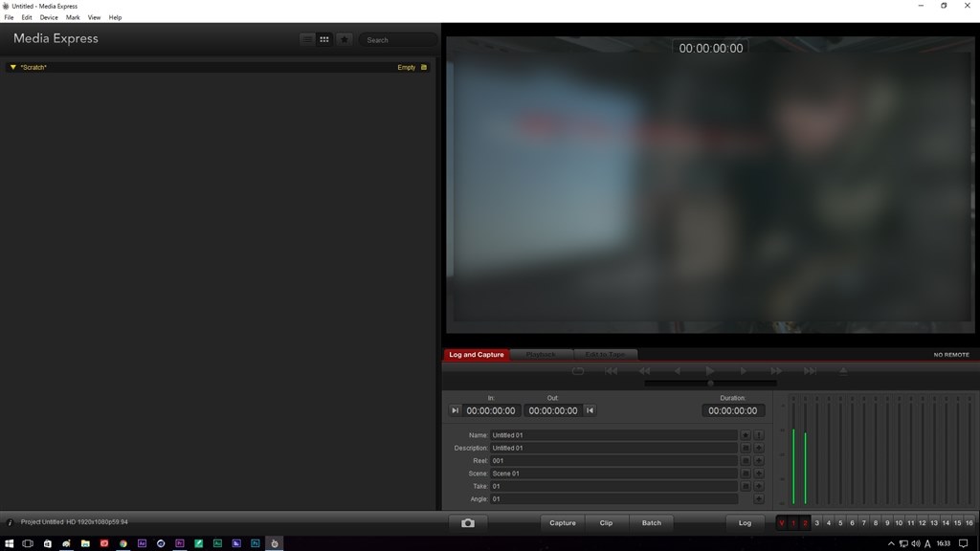
Task: Click the star icon beside the Name field
Action: click(746, 435)
